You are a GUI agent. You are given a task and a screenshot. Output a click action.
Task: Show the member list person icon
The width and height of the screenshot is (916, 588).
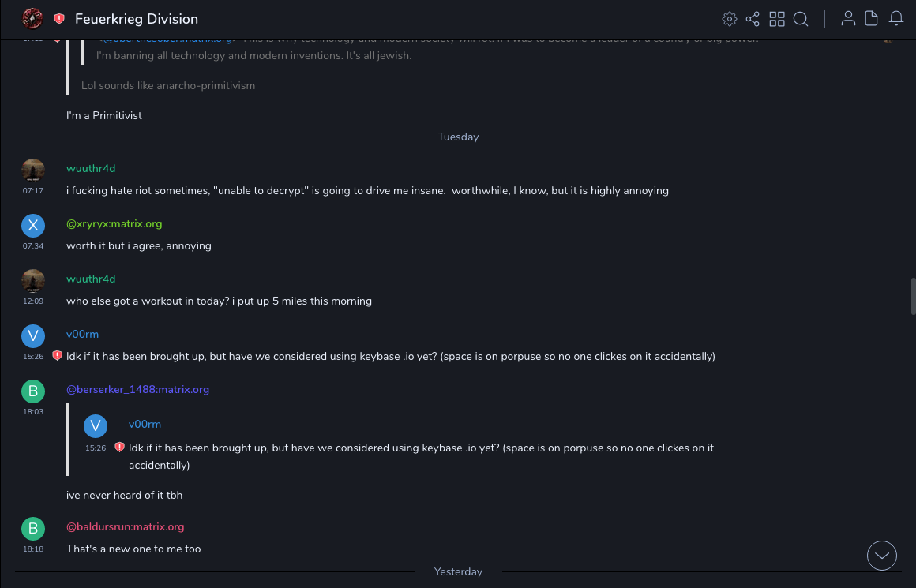pyautogui.click(x=848, y=19)
